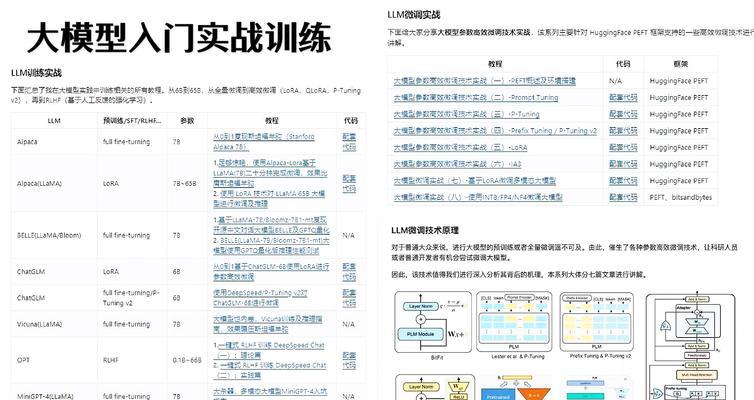Open the code link in the Prompt Tuning row
Screen dimensions: 754x400
pos(623,98)
